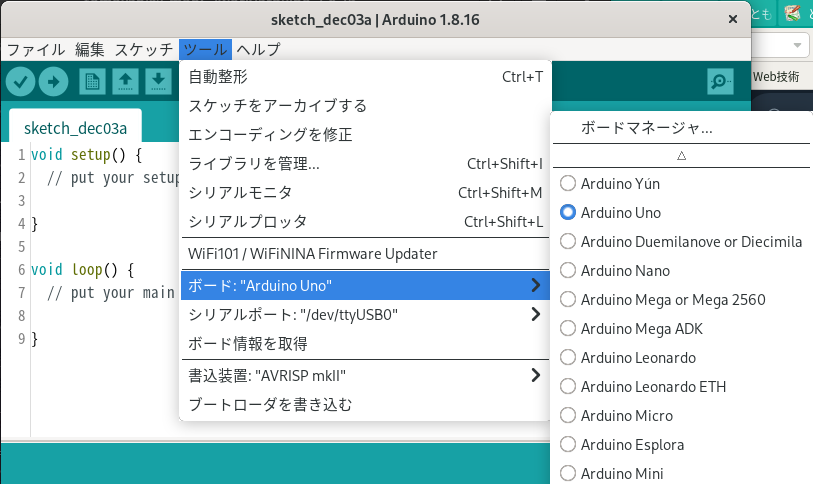The image size is (813, 484).
Task: Click the Upload arrow icon
Action: [53, 82]
